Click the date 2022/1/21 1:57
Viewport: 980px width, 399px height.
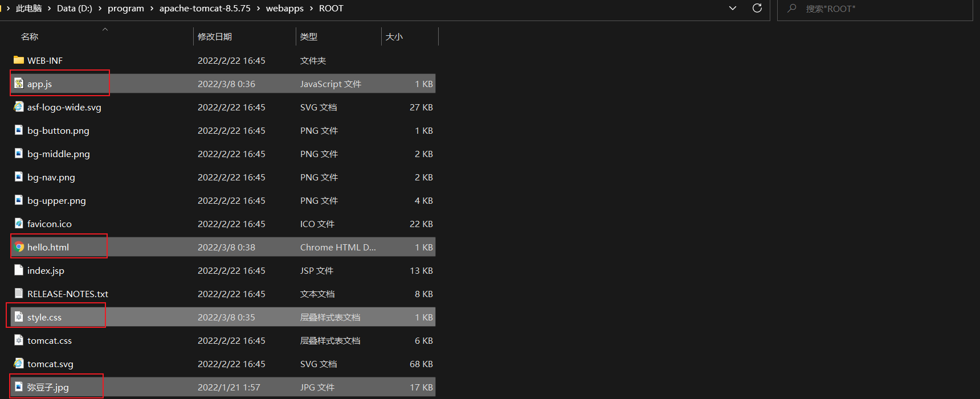point(228,387)
